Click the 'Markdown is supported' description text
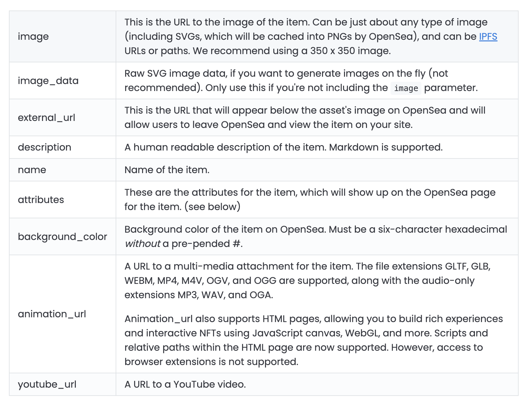 385,147
